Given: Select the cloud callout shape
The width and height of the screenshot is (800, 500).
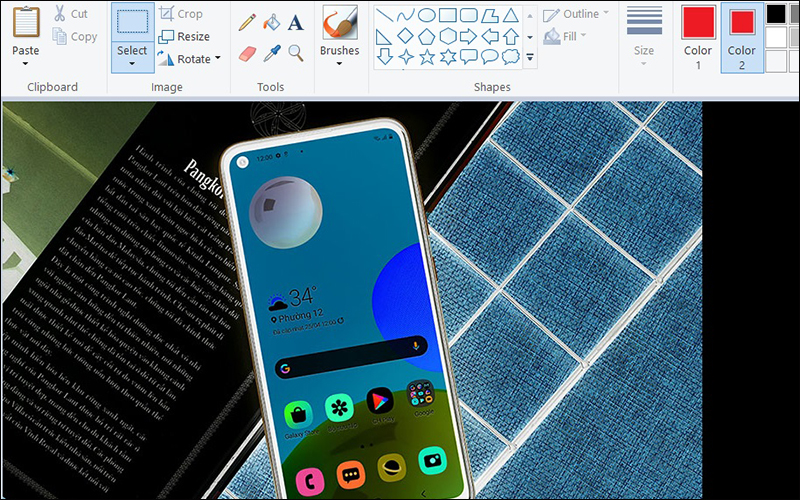Looking at the screenshot, I should [511, 56].
